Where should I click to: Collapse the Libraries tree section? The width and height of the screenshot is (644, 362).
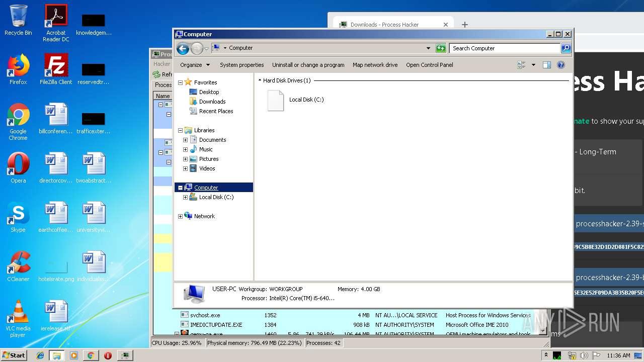(x=180, y=130)
